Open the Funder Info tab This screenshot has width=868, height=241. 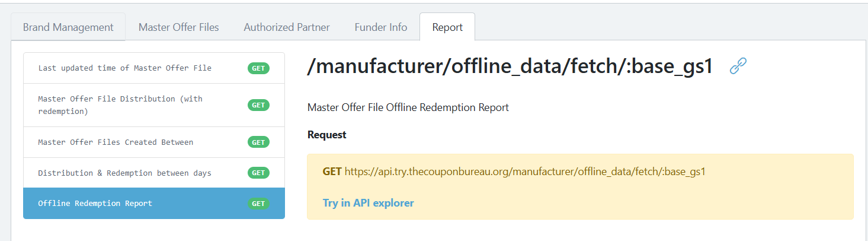(380, 27)
